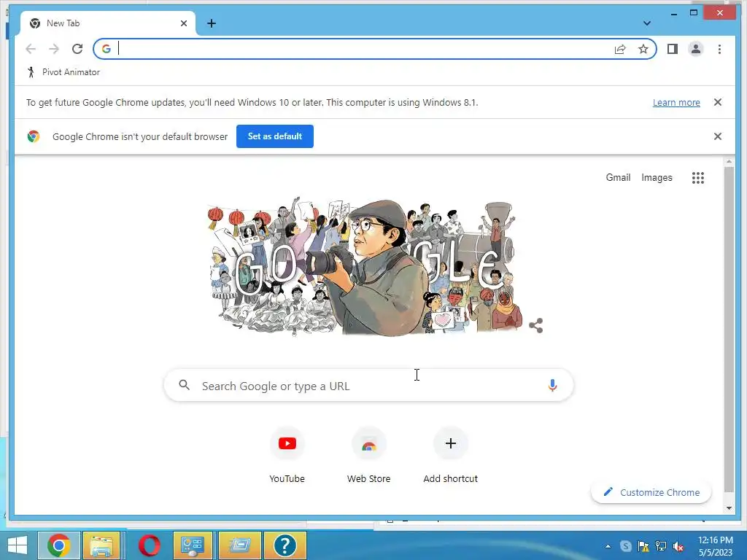Image resolution: width=747 pixels, height=560 pixels.
Task: Open File Explorer from taskbar
Action: point(101,545)
